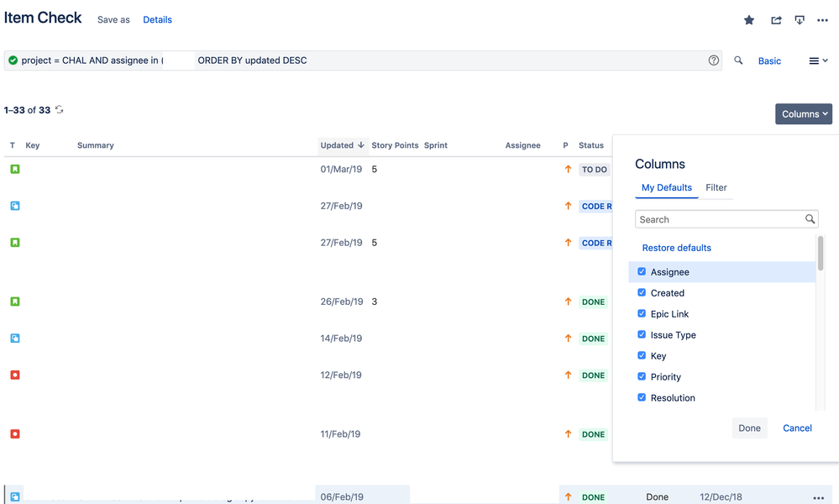
Task: Click bug icon in 11/Feb/19 row
Action: tap(15, 434)
